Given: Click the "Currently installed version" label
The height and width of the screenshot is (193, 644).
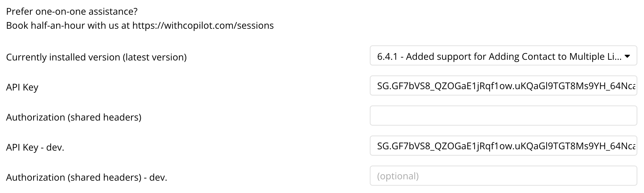Looking at the screenshot, I should [x=63, y=57].
